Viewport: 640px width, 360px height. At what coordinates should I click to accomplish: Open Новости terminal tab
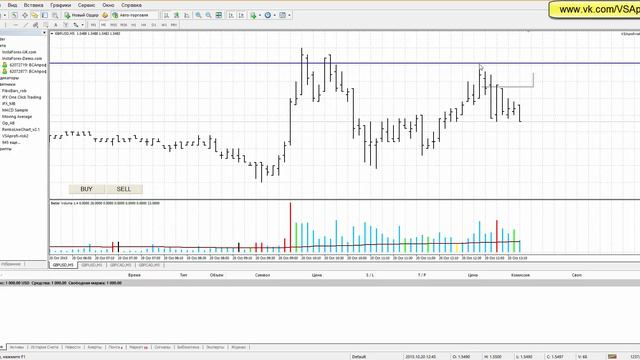[73, 347]
